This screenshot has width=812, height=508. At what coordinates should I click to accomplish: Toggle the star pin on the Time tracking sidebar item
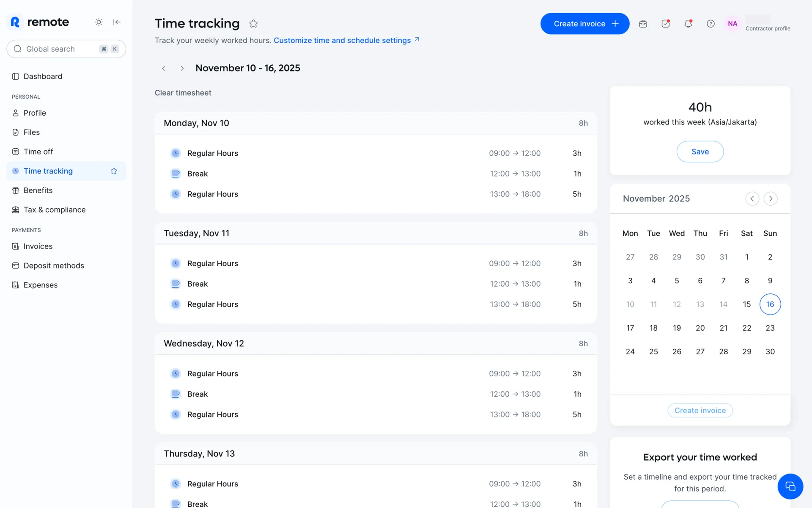pyautogui.click(x=114, y=171)
